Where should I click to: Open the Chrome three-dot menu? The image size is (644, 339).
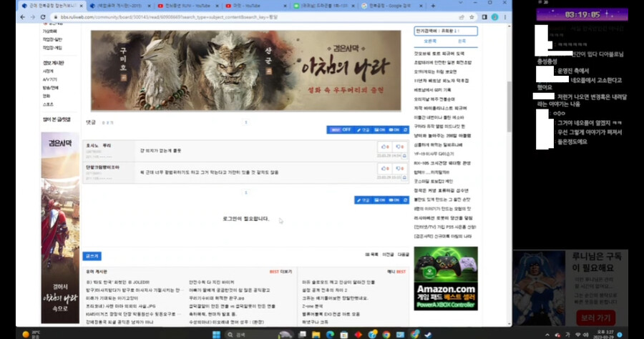pyautogui.click(x=505, y=17)
